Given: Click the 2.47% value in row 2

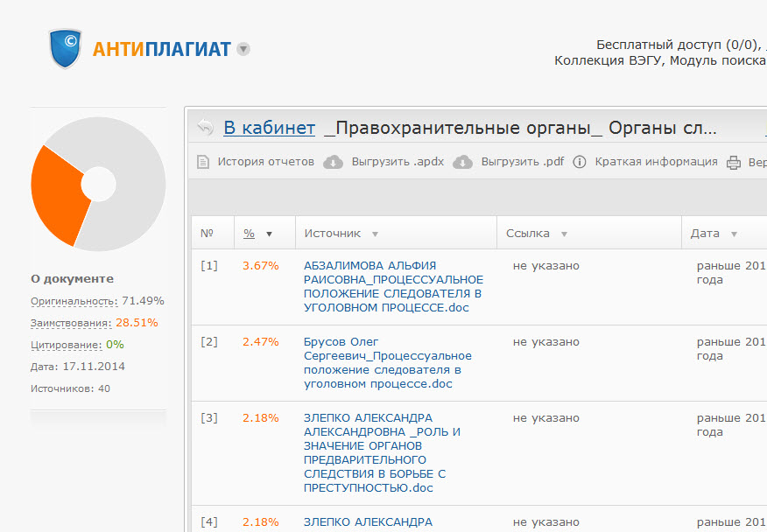Looking at the screenshot, I should click(x=261, y=342).
